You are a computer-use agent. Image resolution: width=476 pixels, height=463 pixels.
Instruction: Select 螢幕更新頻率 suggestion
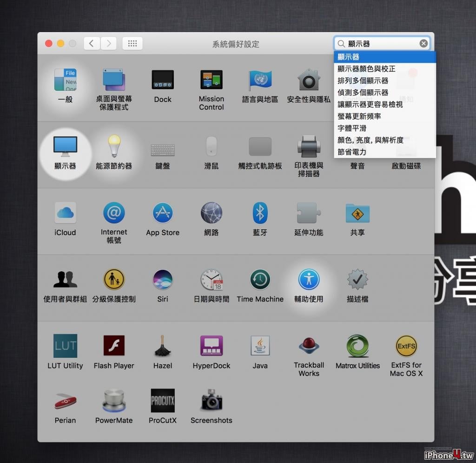click(384, 116)
